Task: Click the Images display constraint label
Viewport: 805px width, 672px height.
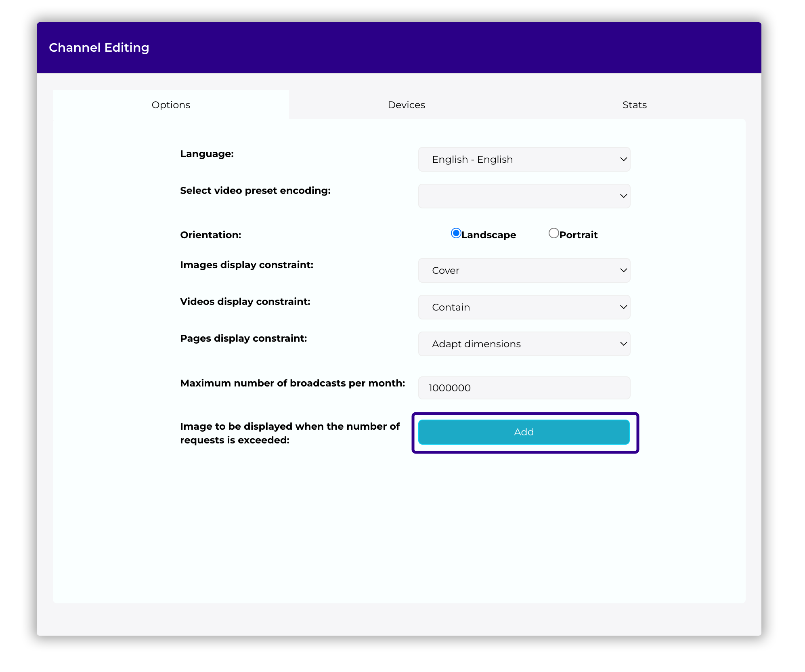Action: click(247, 265)
